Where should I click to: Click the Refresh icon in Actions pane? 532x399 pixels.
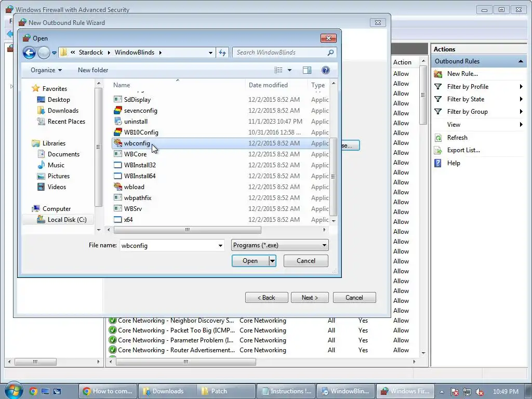click(x=438, y=137)
